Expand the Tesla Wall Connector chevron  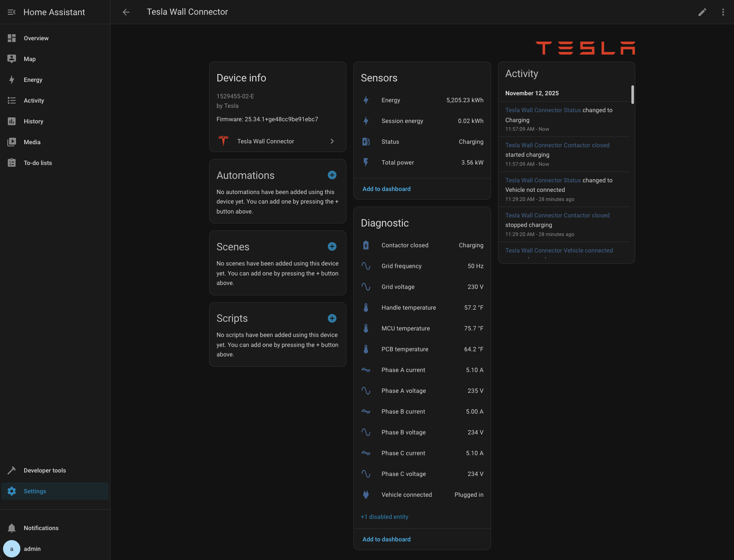coord(332,141)
